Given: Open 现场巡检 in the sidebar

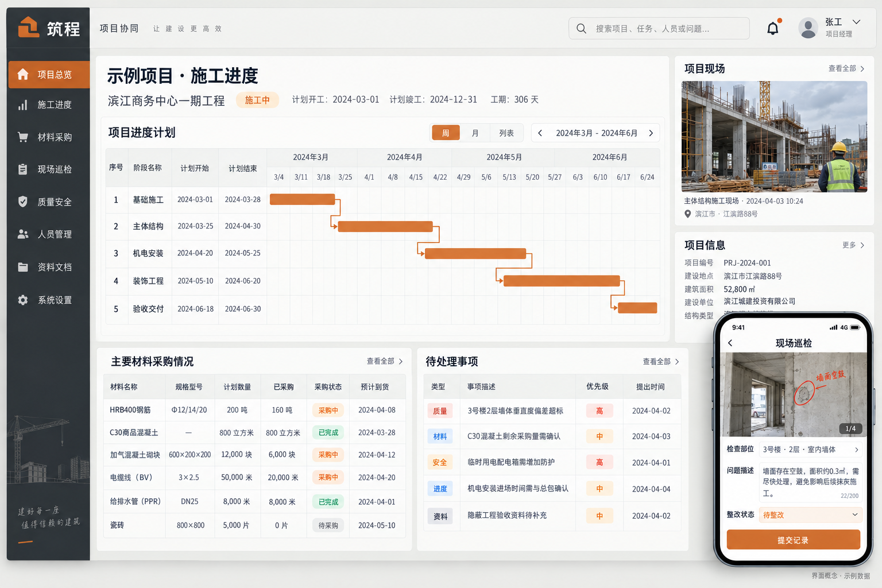Looking at the screenshot, I should pyautogui.click(x=49, y=169).
